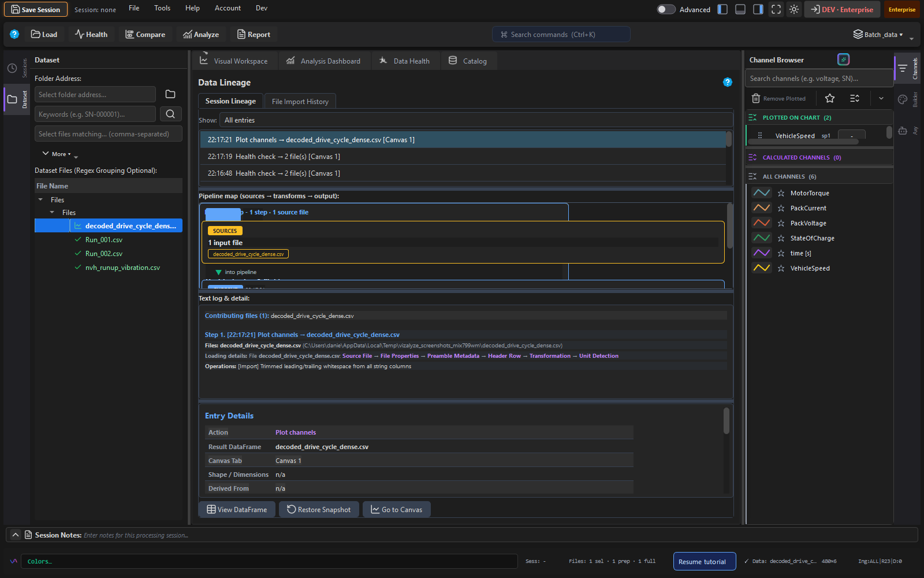
Task: Collapse the top-level Files tree node
Action: [40, 199]
